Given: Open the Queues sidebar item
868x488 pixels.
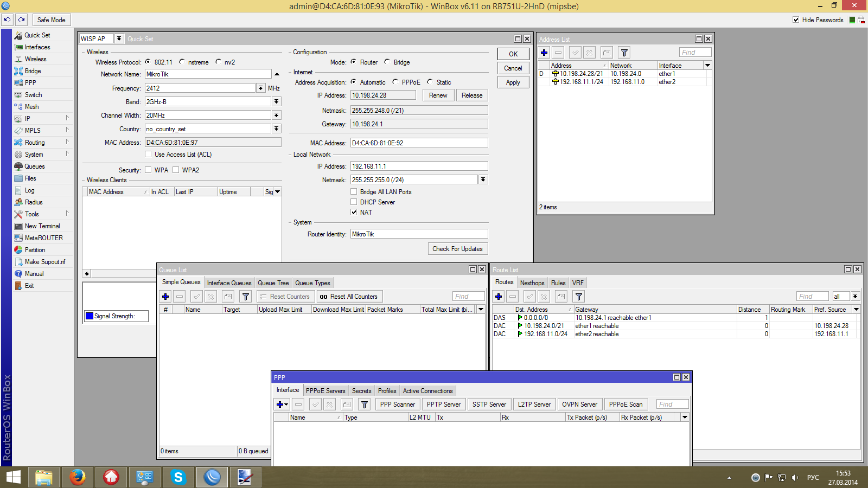Looking at the screenshot, I should click(34, 166).
